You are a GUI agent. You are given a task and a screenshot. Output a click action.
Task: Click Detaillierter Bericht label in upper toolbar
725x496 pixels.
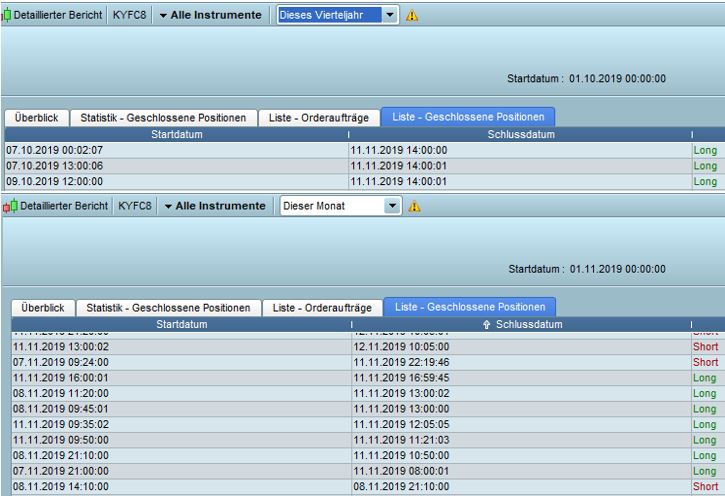tap(58, 15)
